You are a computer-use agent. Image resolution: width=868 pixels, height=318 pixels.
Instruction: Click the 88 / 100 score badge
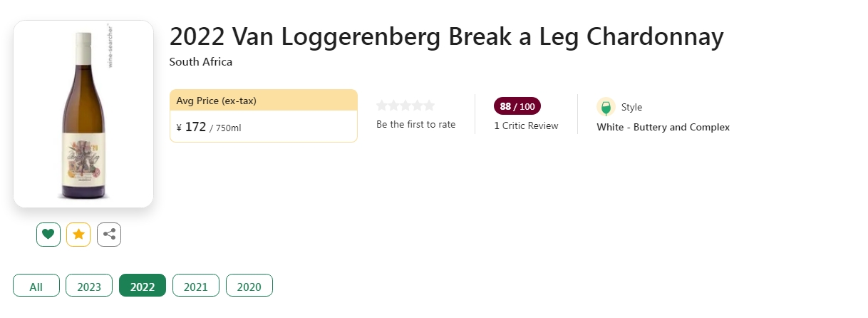(x=517, y=106)
